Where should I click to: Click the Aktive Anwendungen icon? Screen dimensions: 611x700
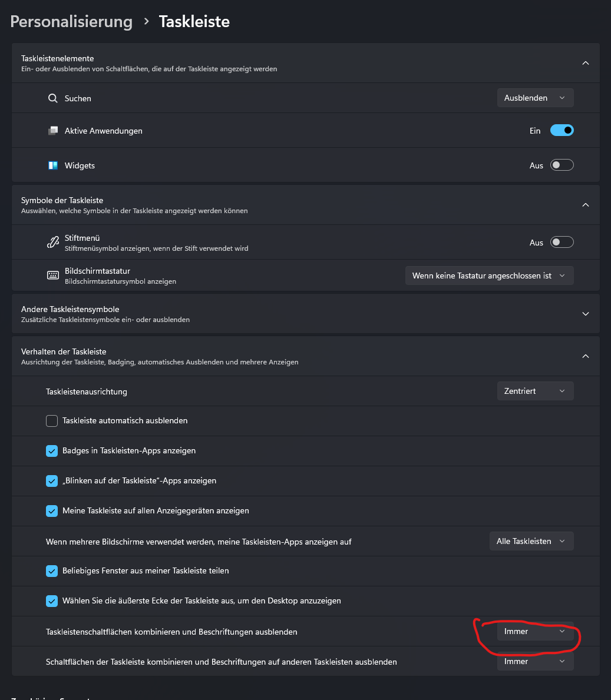pyautogui.click(x=53, y=131)
